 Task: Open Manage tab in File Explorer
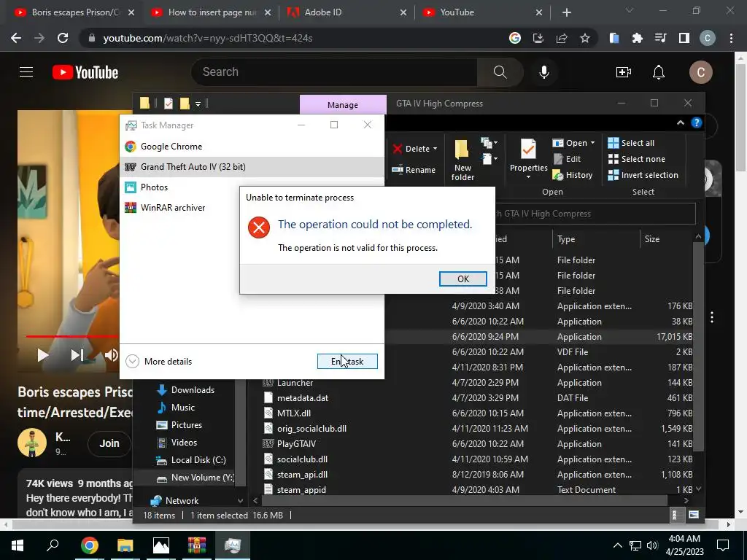click(343, 105)
